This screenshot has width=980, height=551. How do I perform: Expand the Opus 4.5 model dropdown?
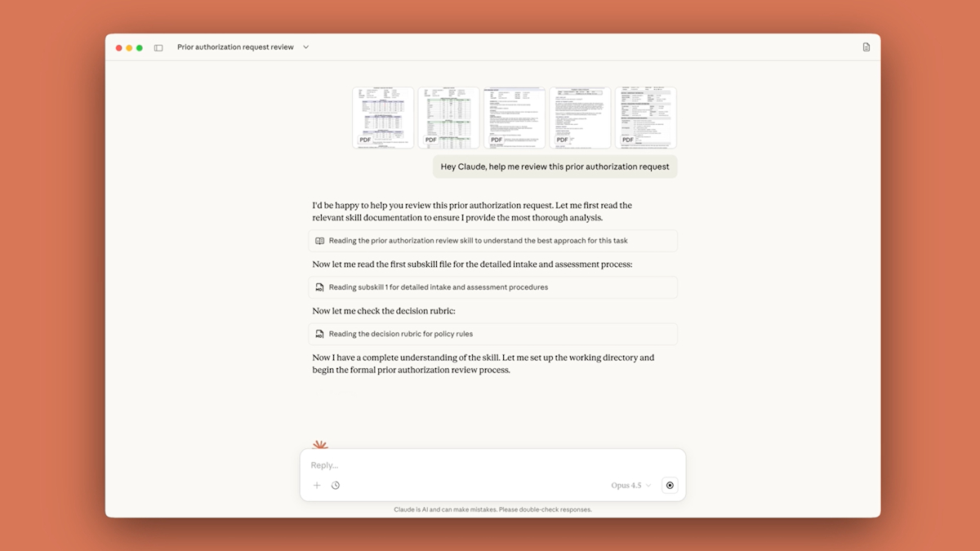(x=630, y=486)
